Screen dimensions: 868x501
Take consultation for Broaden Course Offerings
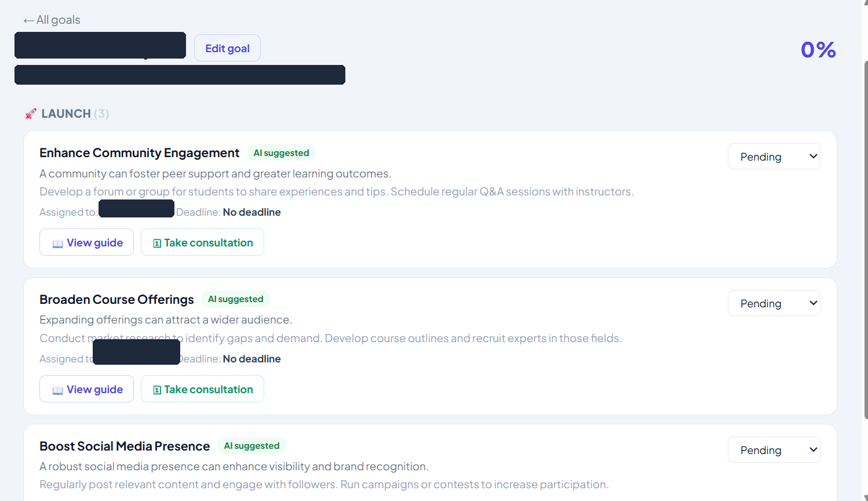click(202, 389)
